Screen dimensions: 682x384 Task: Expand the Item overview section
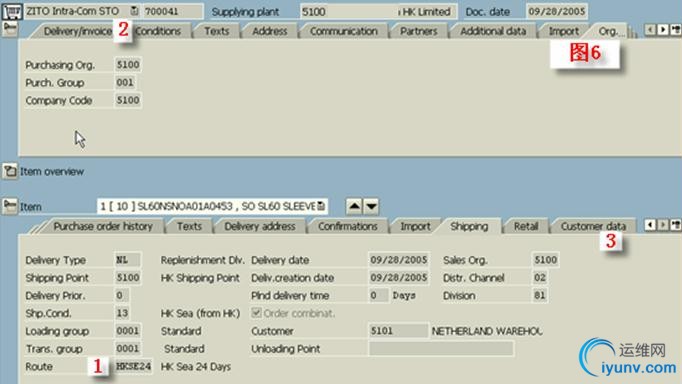(x=10, y=171)
